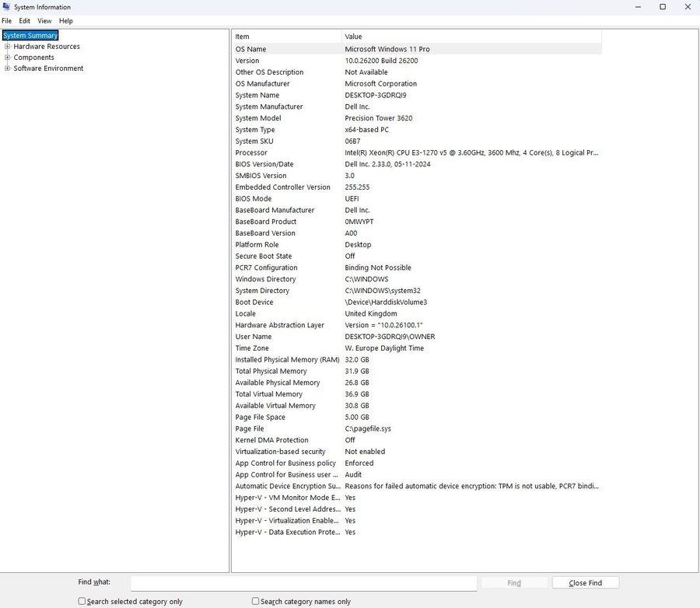The height and width of the screenshot is (608, 700).
Task: Expand the Software Environment tree node
Action: click(8, 68)
